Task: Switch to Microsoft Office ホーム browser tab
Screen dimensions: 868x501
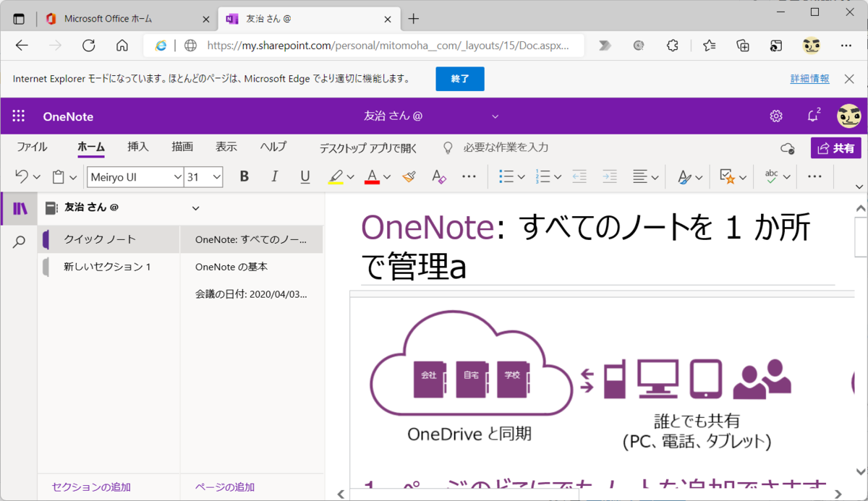Action: point(107,19)
